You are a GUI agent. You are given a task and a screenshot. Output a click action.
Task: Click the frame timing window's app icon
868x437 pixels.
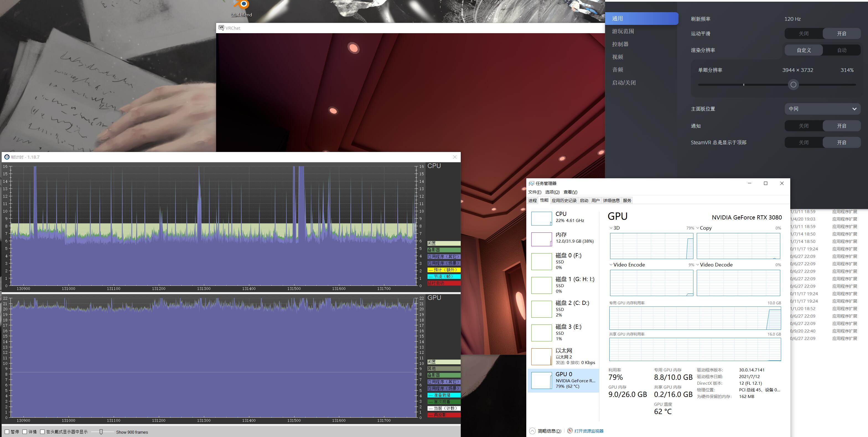[x=7, y=157]
